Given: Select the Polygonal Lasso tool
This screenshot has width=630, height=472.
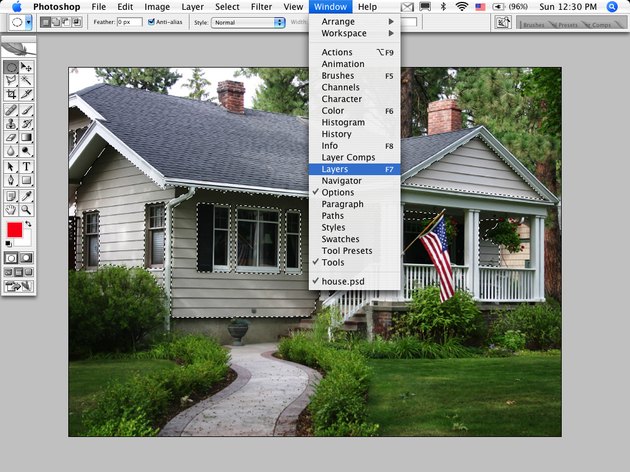Looking at the screenshot, I should [11, 80].
